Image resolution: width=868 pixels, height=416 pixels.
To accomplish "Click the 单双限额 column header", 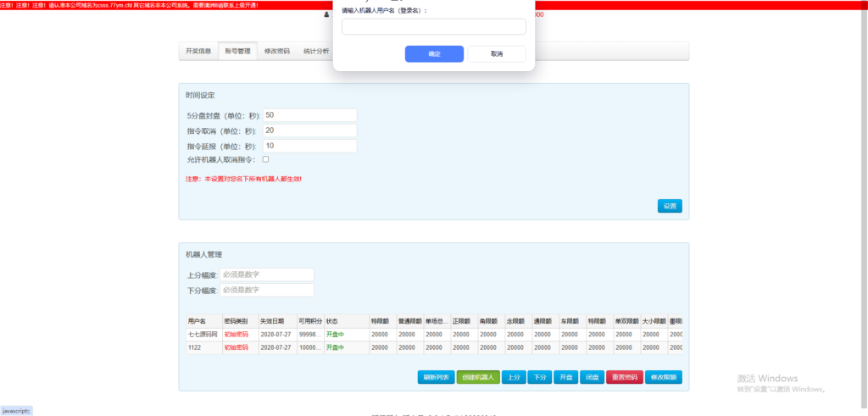I will [x=626, y=321].
